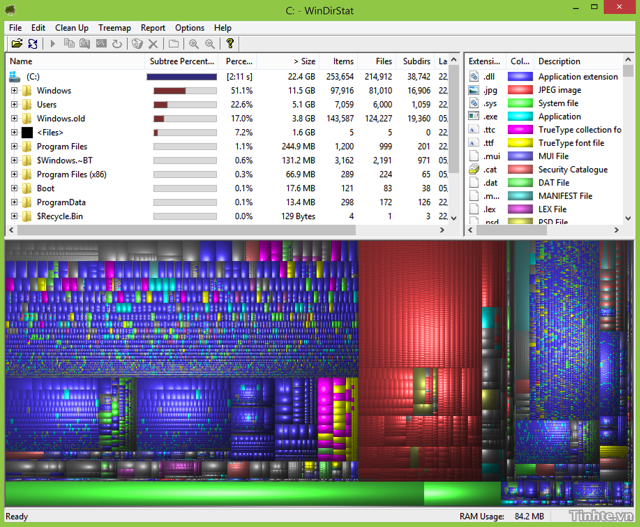Image resolution: width=640 pixels, height=527 pixels.
Task: Click the .cat security catalogue icon
Action: [474, 169]
